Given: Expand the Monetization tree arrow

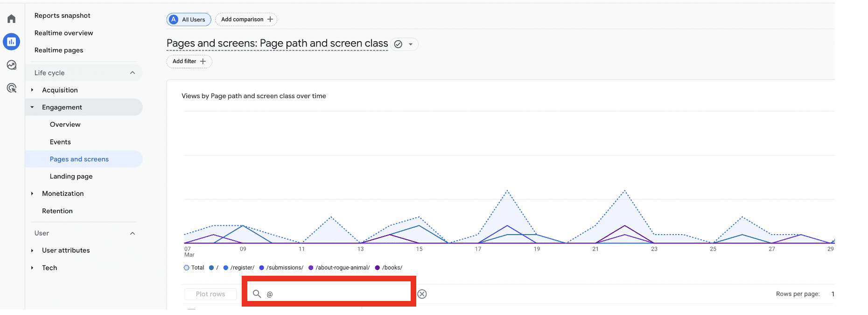Looking at the screenshot, I should [32, 193].
